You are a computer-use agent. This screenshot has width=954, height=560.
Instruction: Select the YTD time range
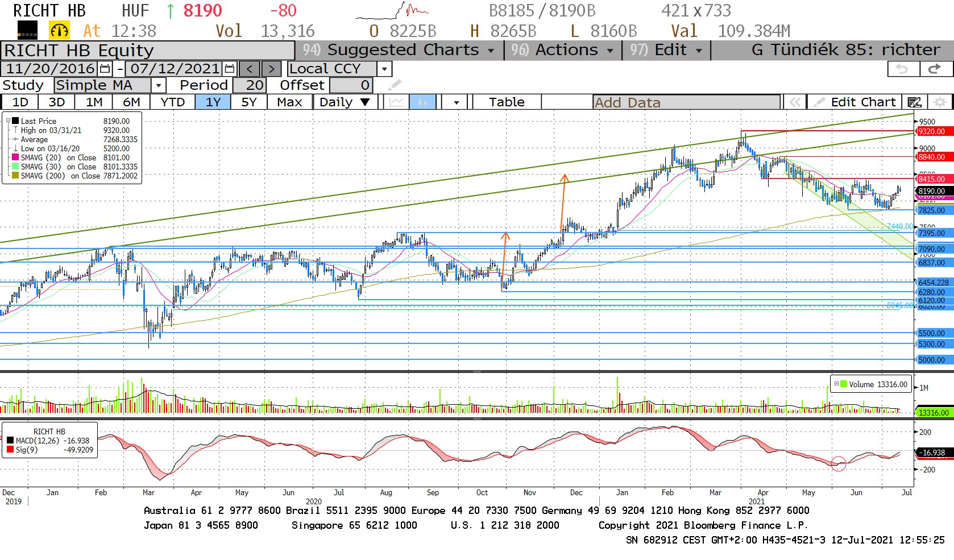[x=172, y=102]
